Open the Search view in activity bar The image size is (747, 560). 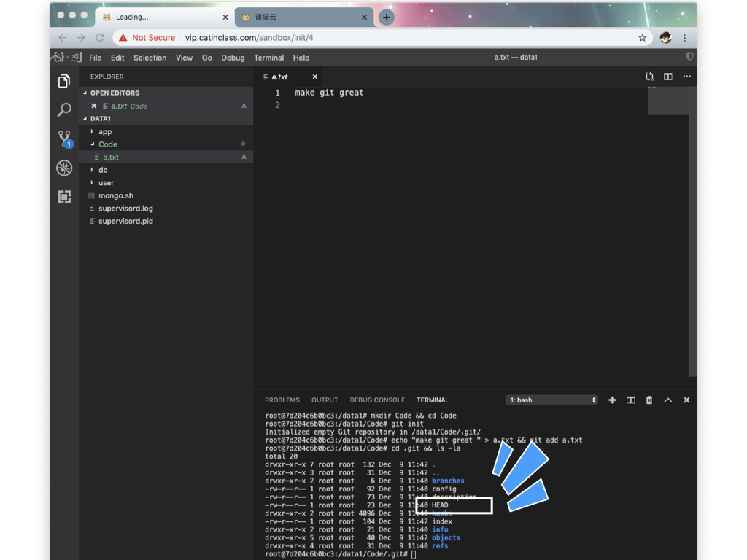[x=64, y=110]
